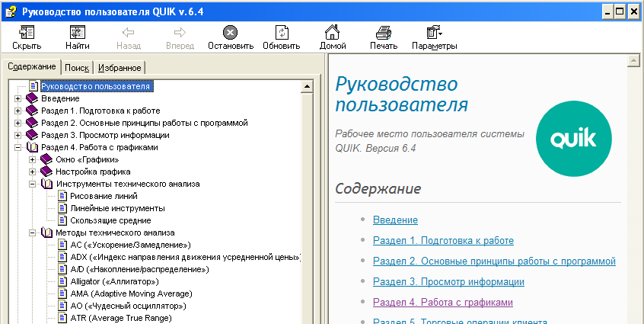Click the Настройка графика label in the tree
644x324 pixels.
tap(93, 172)
